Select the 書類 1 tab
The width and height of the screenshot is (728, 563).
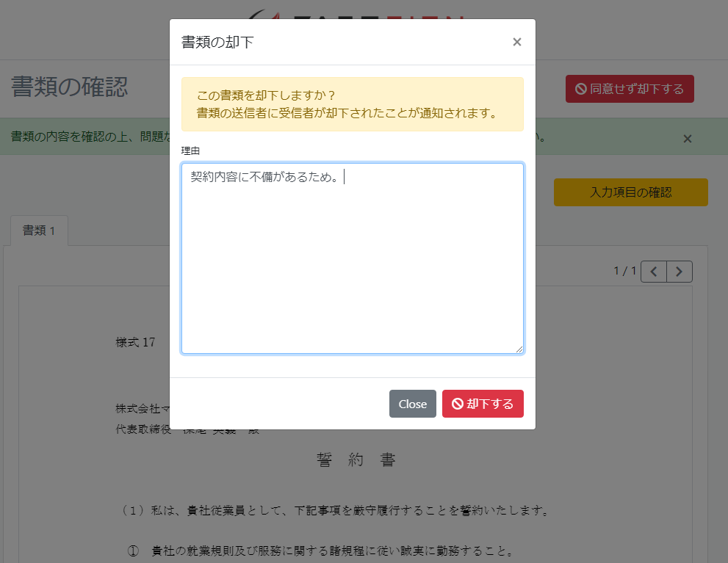(40, 230)
